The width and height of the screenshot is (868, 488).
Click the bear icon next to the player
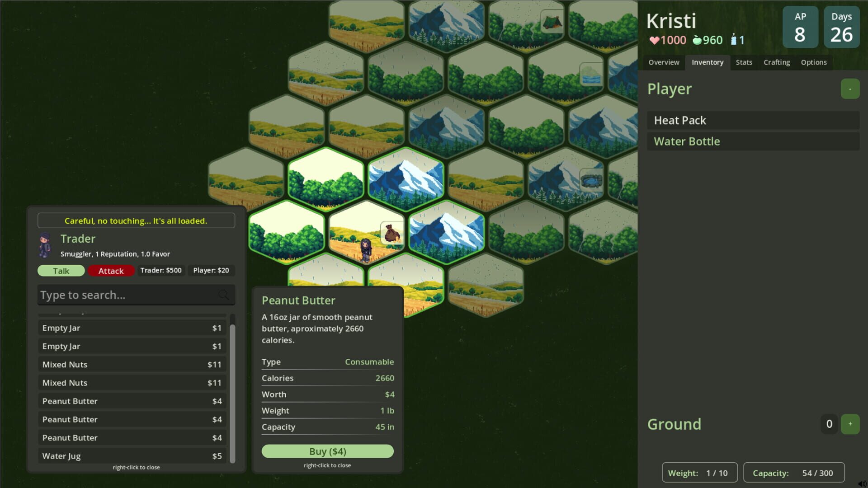(x=392, y=233)
